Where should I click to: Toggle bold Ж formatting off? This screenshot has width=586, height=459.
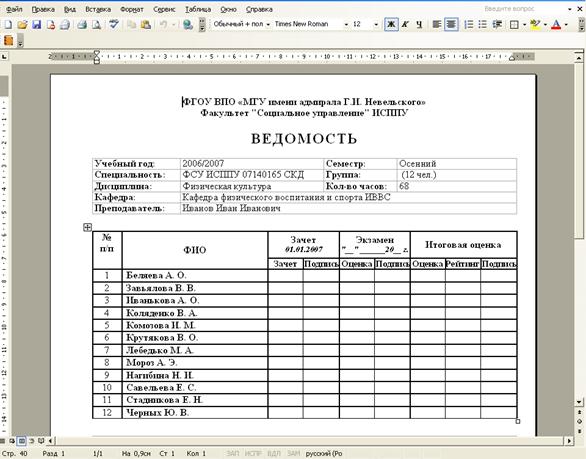click(x=391, y=25)
